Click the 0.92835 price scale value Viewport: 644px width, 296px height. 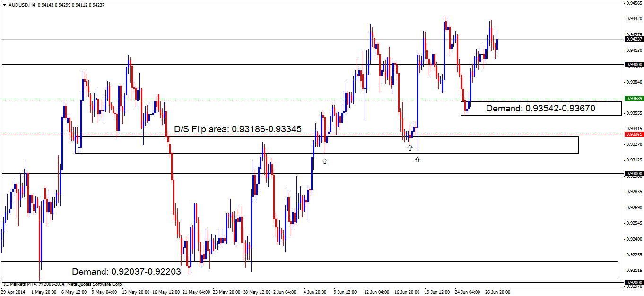pyautogui.click(x=634, y=192)
